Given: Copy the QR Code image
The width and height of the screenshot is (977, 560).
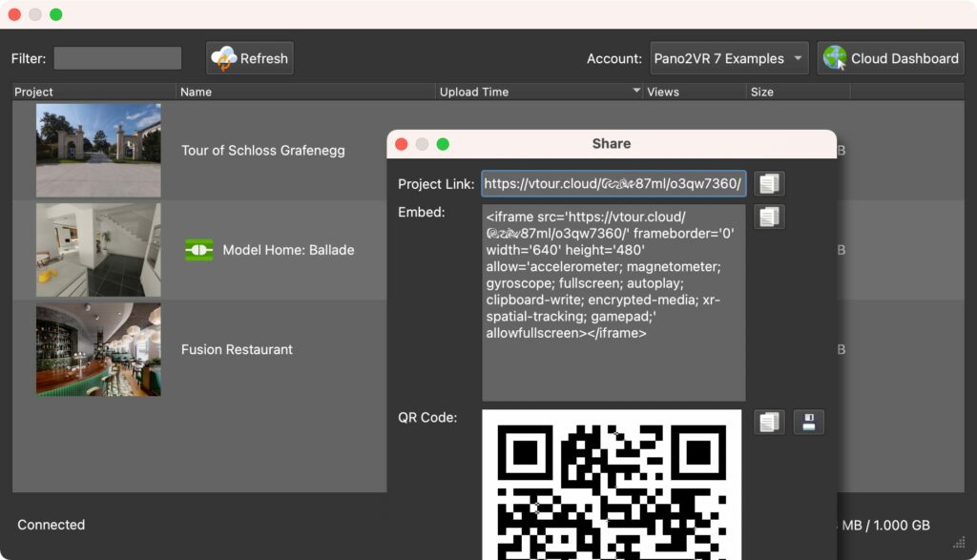Looking at the screenshot, I should coord(769,423).
